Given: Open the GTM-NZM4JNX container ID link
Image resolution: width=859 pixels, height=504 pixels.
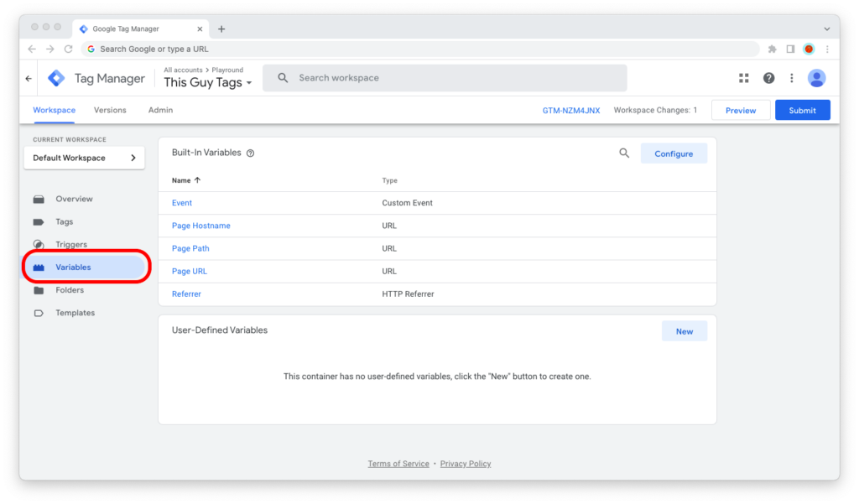Looking at the screenshot, I should point(571,111).
